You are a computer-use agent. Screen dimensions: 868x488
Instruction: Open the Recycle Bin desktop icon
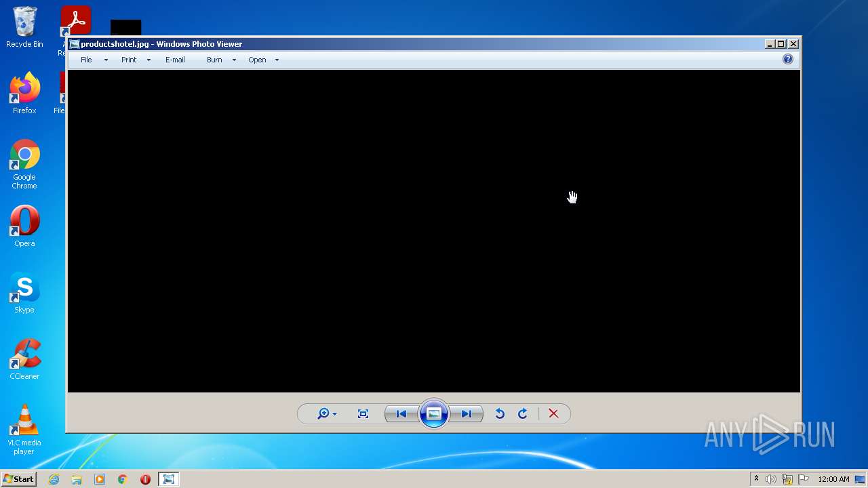[x=24, y=27]
